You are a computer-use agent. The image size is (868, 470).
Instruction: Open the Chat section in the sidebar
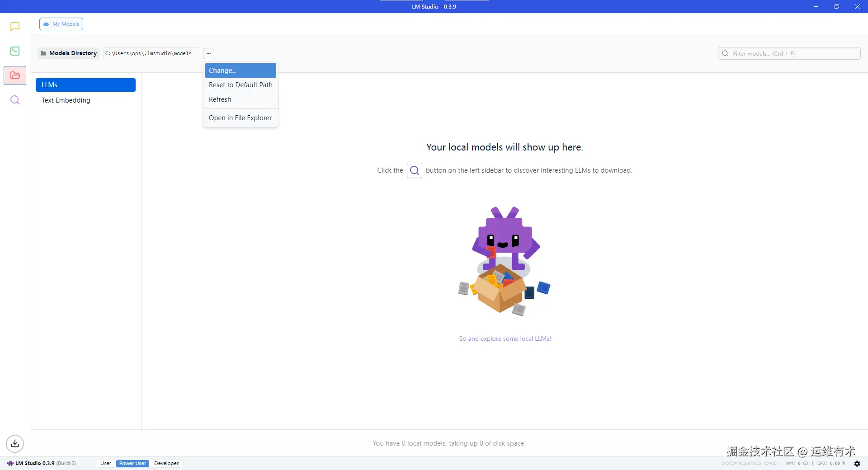click(x=15, y=27)
